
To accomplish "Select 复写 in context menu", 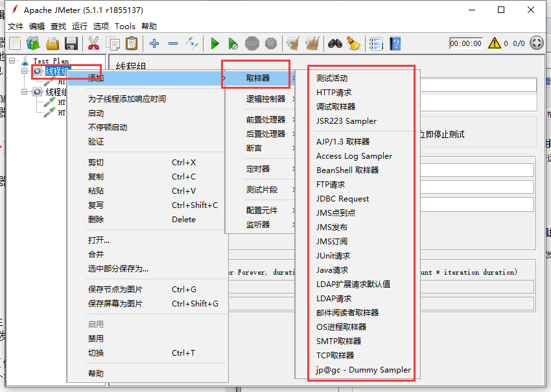I will point(147,205).
